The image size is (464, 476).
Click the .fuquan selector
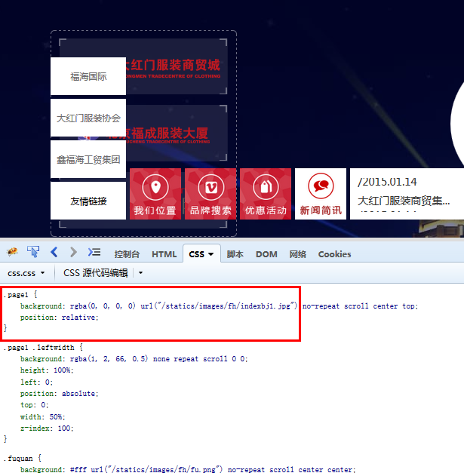coord(18,459)
